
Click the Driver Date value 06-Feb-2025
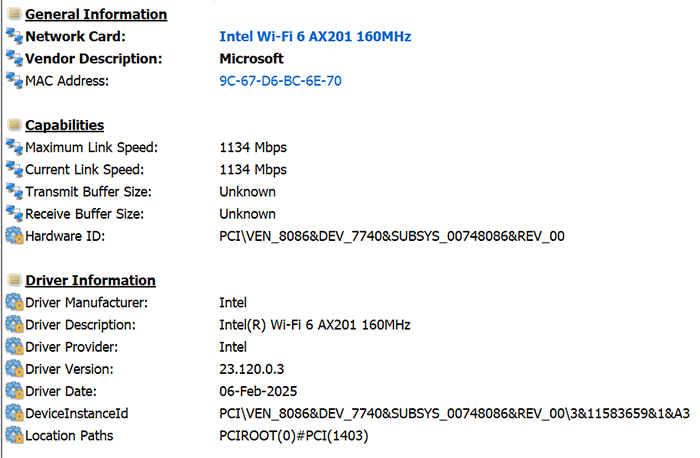click(x=259, y=391)
